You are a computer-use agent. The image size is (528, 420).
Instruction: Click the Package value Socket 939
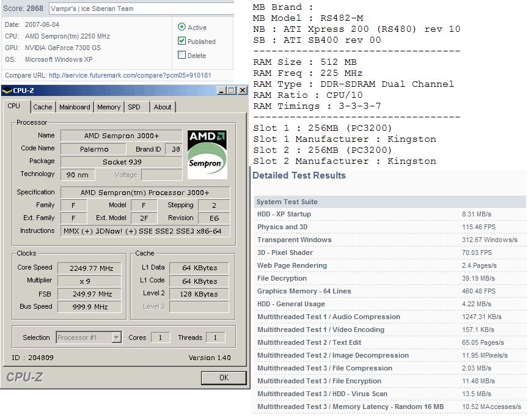click(x=122, y=161)
